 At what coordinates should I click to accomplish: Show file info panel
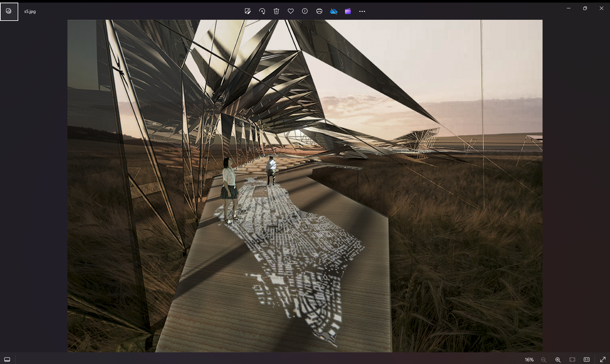305,11
